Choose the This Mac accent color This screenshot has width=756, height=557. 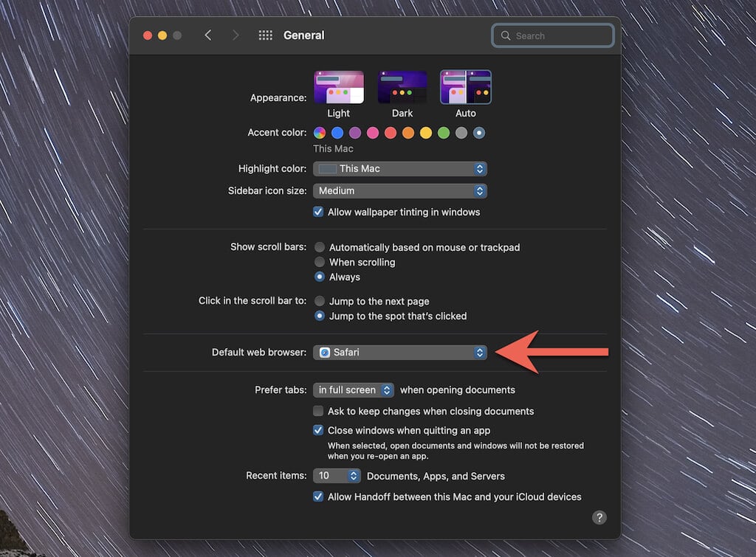coord(478,133)
